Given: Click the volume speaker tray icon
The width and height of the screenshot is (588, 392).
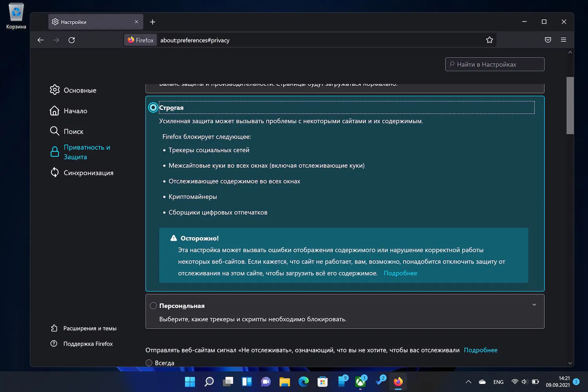Looking at the screenshot, I should coord(524,382).
